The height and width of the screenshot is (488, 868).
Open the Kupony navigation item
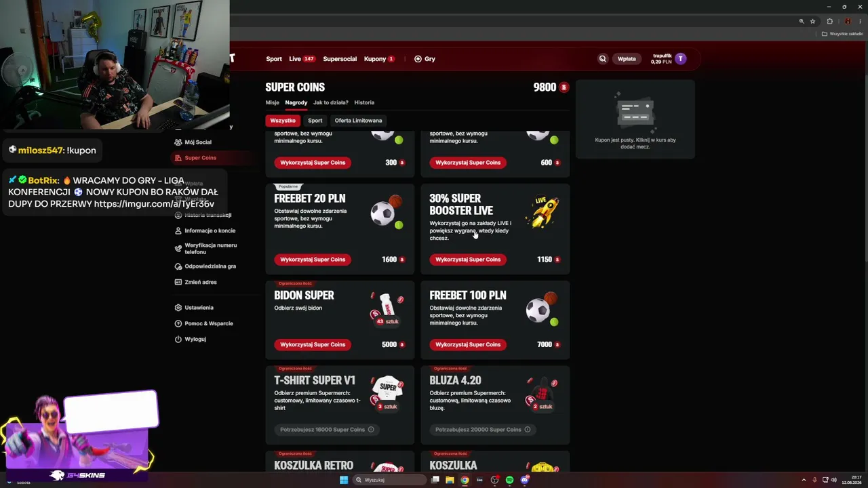pos(379,59)
